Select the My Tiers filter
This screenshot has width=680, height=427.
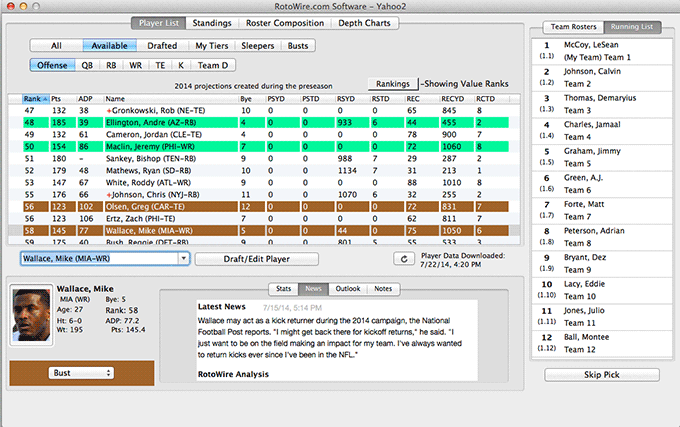212,46
